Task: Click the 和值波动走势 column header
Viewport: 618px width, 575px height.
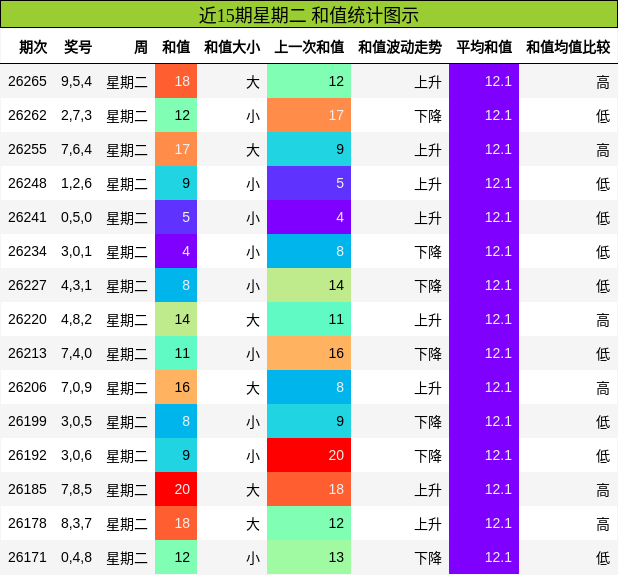Action: [400, 47]
